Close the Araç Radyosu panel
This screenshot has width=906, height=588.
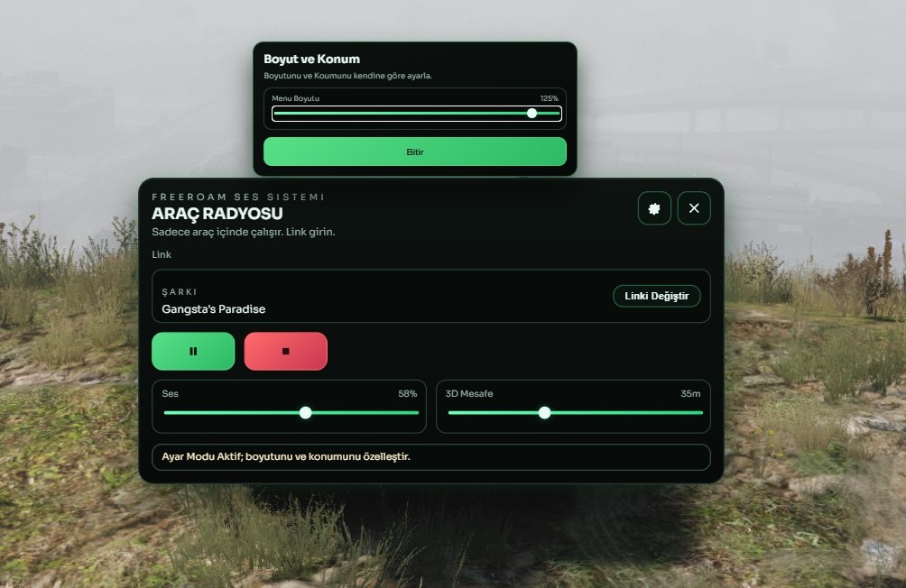click(694, 208)
